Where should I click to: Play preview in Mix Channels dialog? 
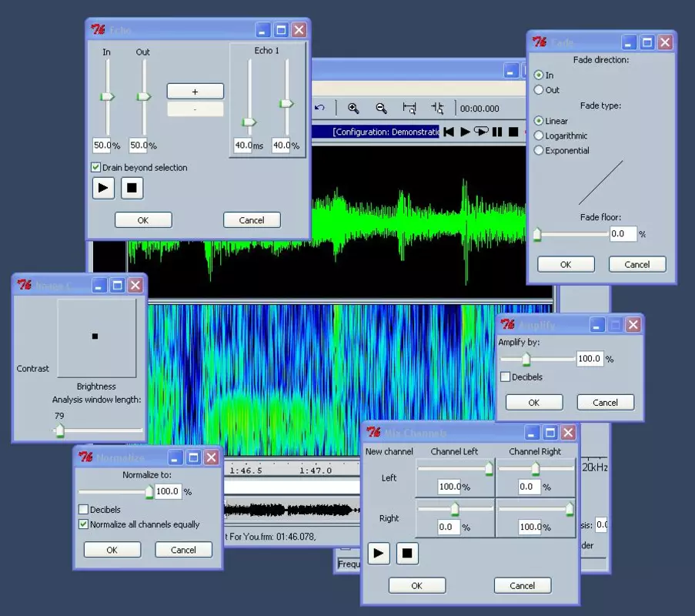tap(379, 553)
